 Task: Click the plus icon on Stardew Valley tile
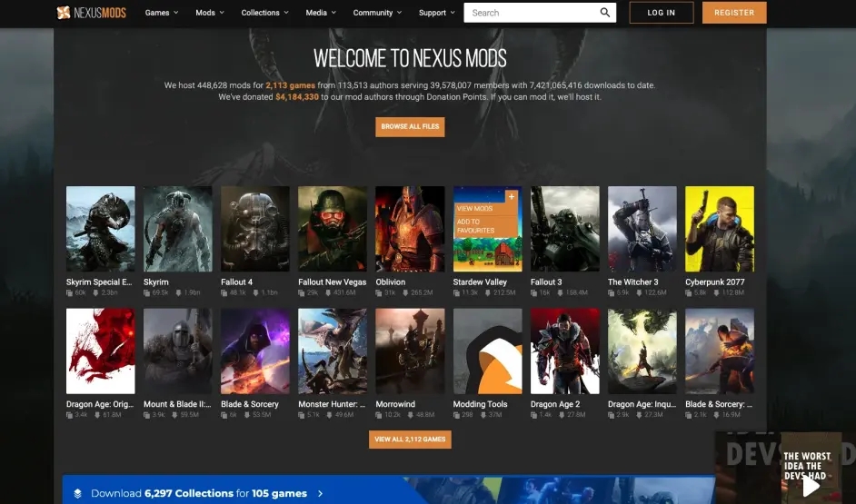tap(512, 197)
